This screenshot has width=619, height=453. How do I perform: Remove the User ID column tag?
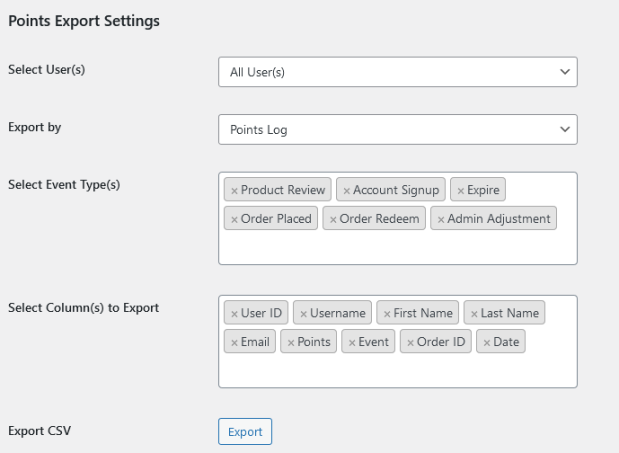pos(234,313)
